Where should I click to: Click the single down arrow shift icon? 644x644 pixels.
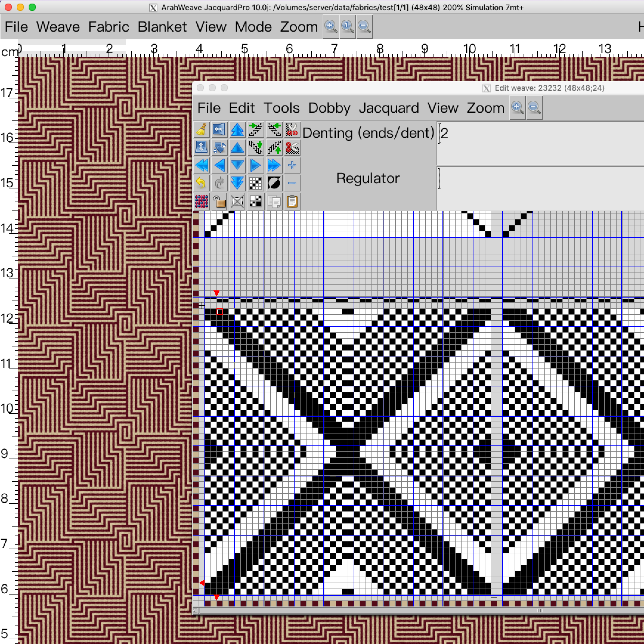coord(237,166)
